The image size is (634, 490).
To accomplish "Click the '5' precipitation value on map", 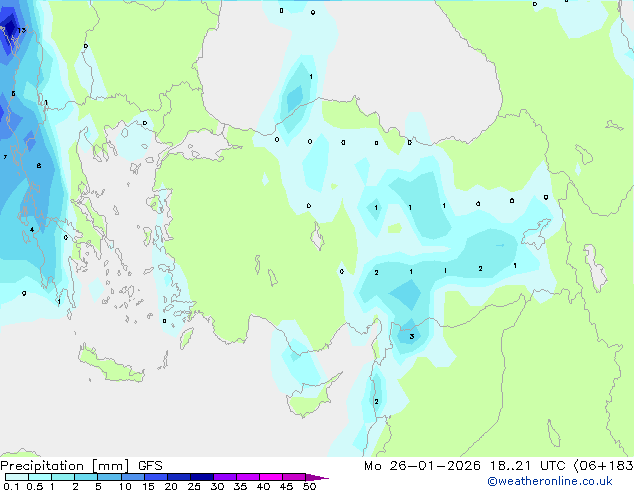I will tap(13, 94).
